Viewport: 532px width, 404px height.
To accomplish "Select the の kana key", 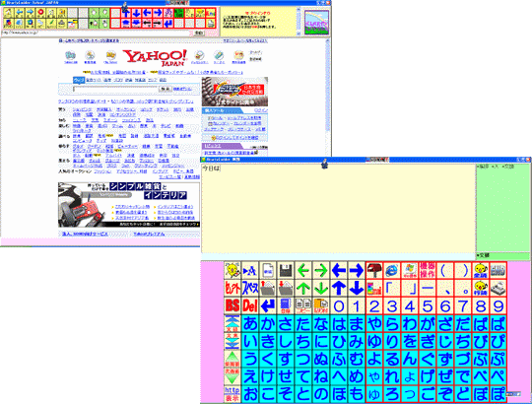I will click(x=321, y=394).
